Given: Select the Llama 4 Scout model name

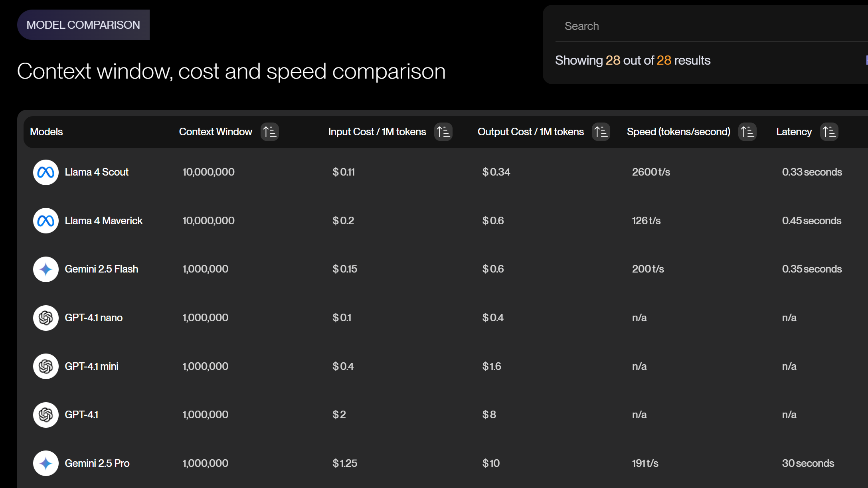Looking at the screenshot, I should 97,172.
